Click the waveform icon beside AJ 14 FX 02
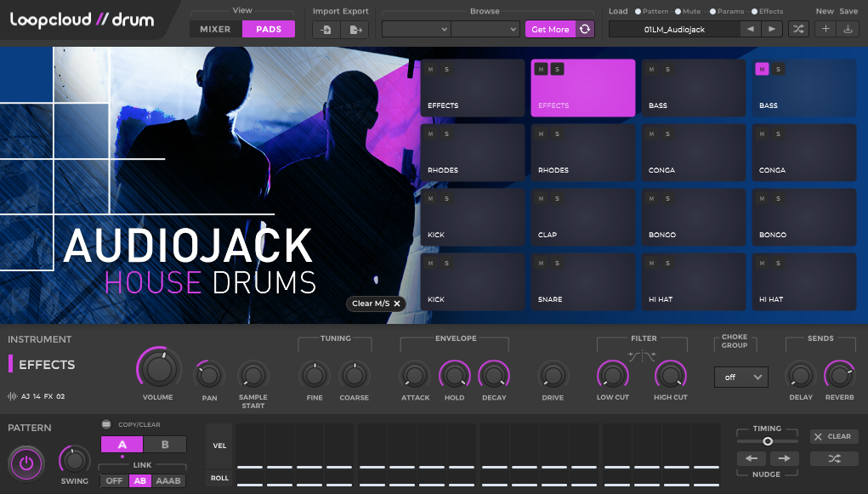 12,396
